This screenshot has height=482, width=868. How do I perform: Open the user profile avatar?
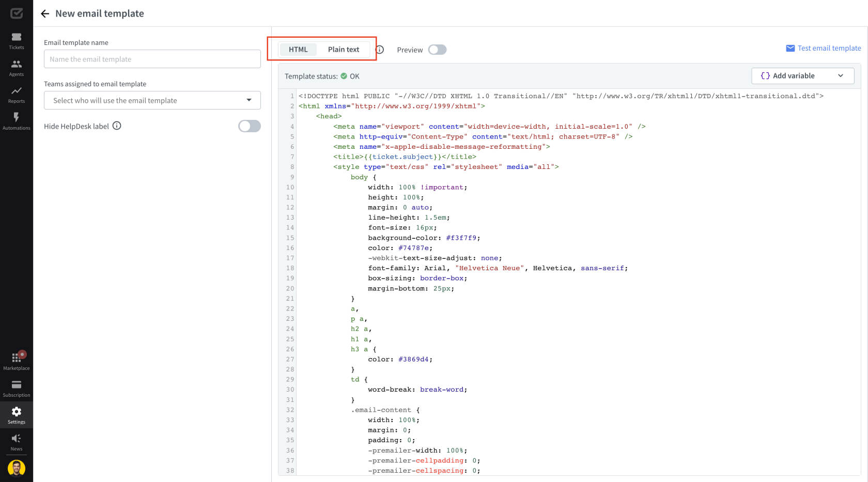(17, 468)
